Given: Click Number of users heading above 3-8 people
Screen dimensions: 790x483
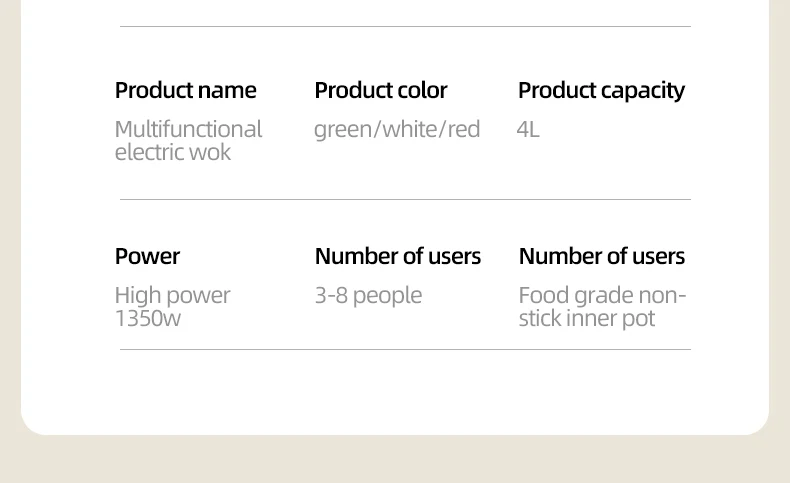Looking at the screenshot, I should (397, 256).
